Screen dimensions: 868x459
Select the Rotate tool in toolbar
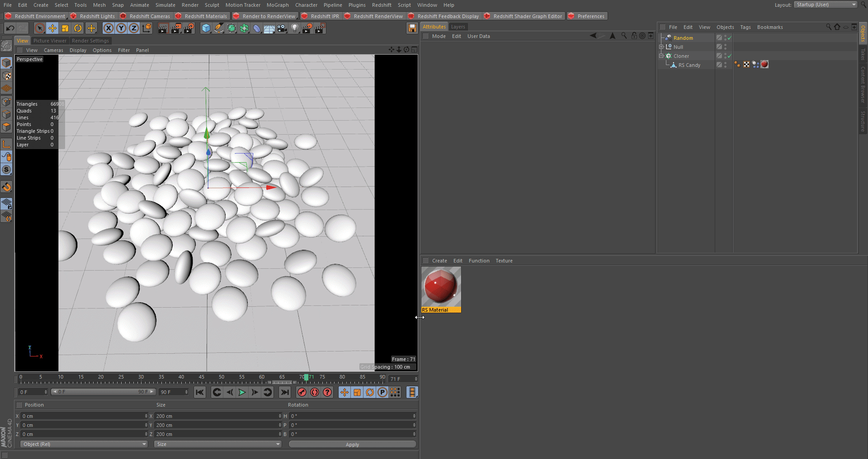(x=78, y=28)
